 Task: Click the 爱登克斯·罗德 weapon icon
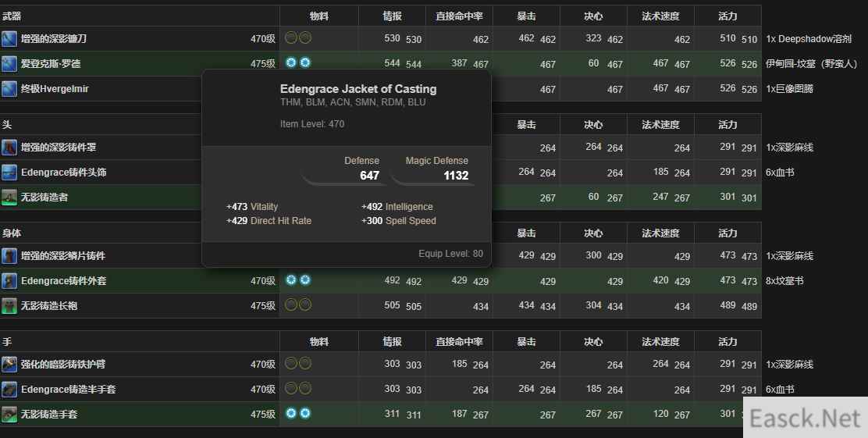coord(9,64)
